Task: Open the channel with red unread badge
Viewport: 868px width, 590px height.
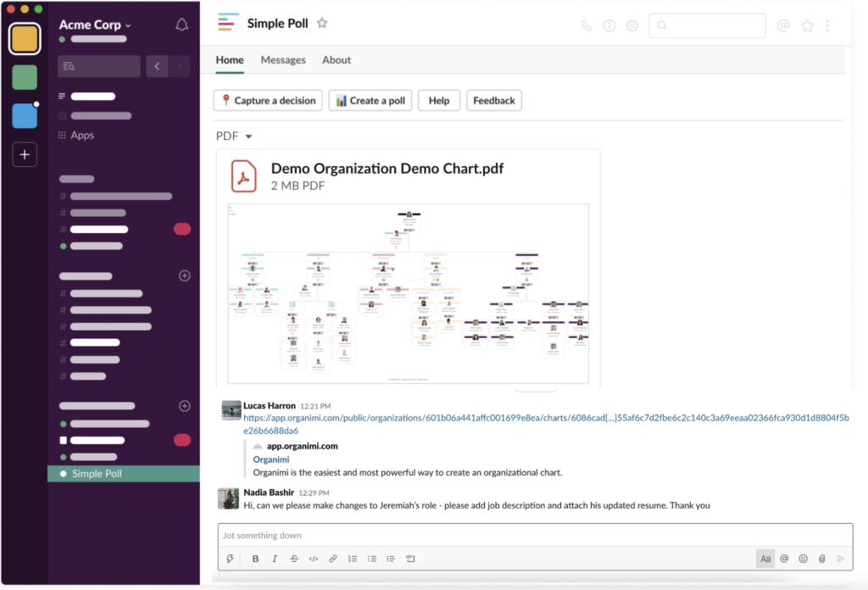Action: [125, 229]
